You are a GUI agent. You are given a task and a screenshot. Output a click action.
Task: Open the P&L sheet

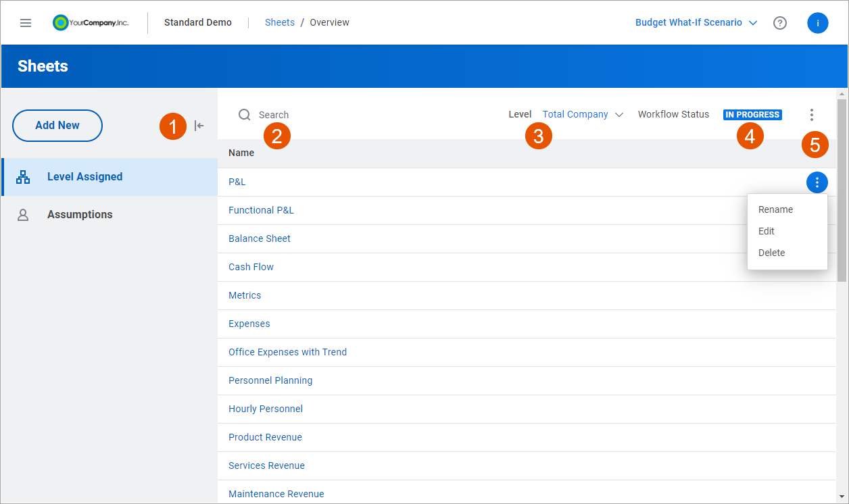(x=237, y=182)
